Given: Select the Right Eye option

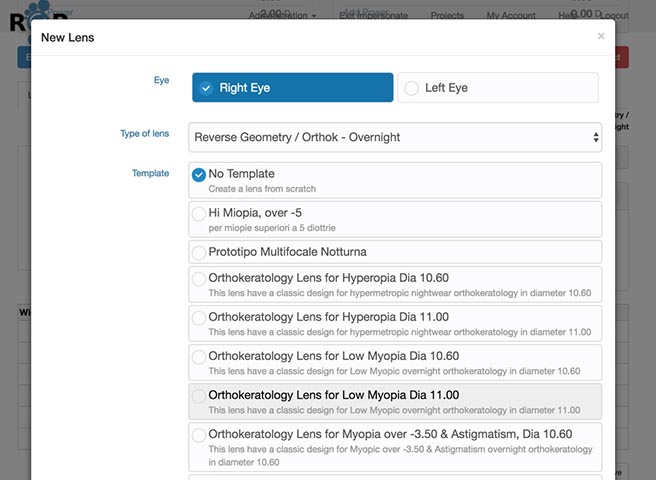Looking at the screenshot, I should [x=292, y=88].
